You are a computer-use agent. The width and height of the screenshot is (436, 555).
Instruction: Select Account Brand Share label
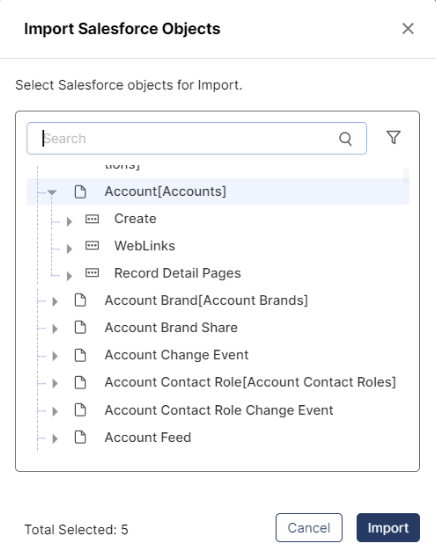point(171,327)
